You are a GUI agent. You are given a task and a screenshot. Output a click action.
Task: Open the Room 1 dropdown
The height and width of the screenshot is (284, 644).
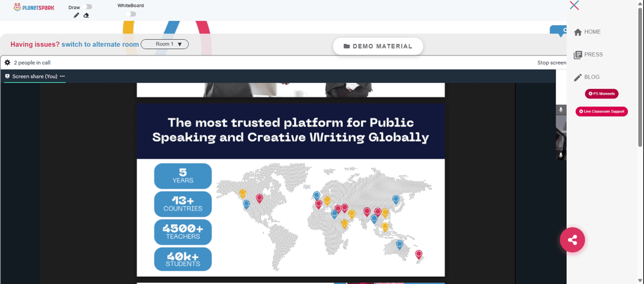click(x=165, y=44)
